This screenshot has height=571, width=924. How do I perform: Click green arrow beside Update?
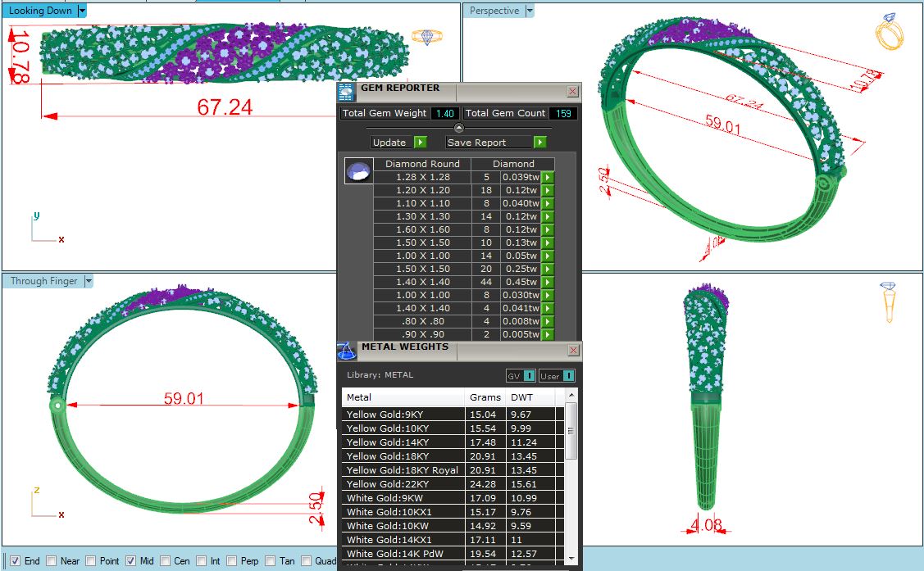coord(420,143)
